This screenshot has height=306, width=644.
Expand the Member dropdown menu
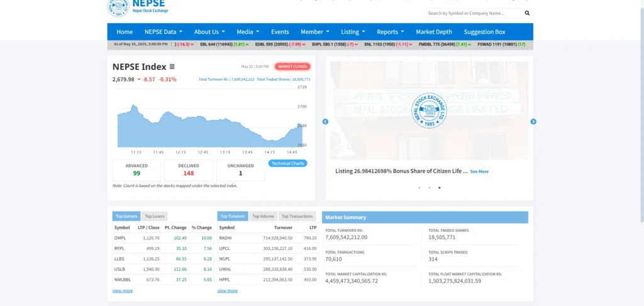(315, 31)
